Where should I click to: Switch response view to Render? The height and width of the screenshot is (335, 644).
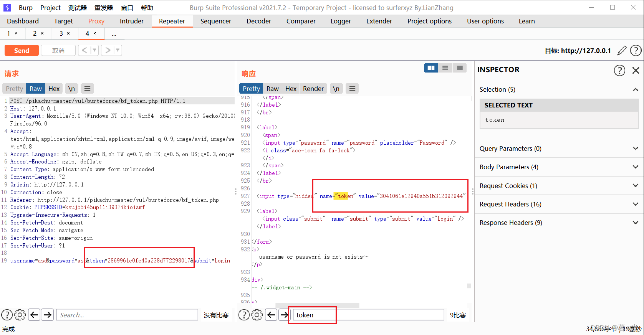(x=313, y=89)
